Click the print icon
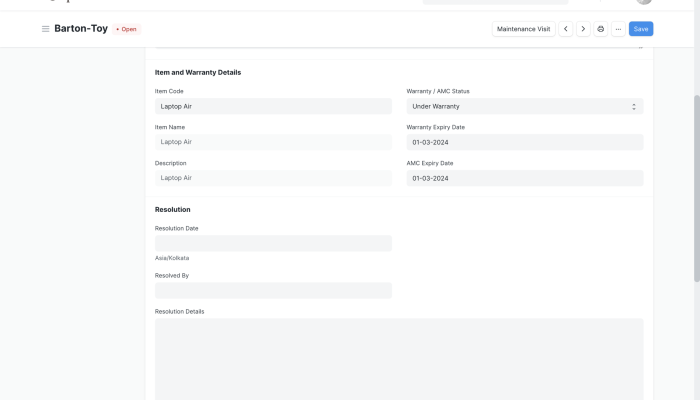Screen dimensions: 700x400 (x=600, y=29)
